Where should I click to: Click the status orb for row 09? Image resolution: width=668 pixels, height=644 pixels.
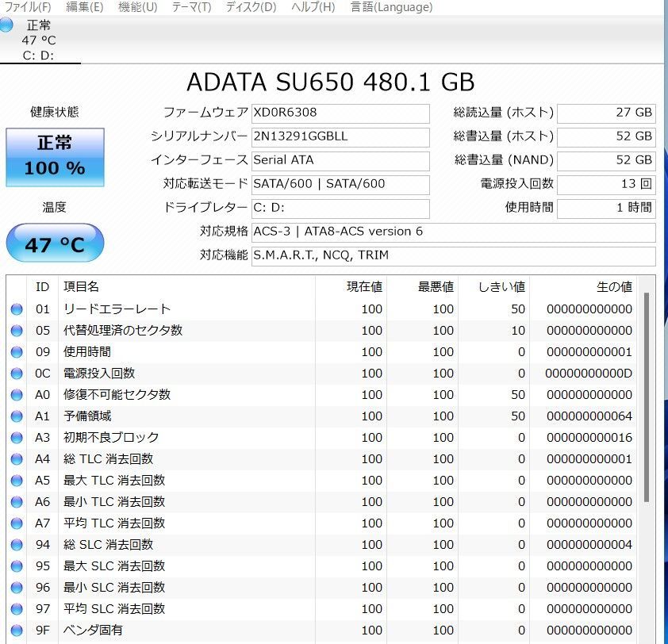coord(17,352)
